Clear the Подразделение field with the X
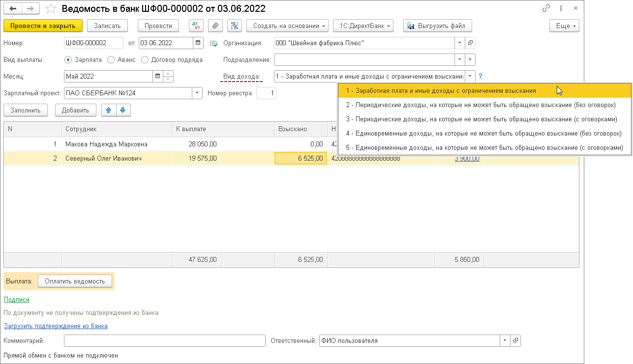The width and height of the screenshot is (633, 364). [470, 59]
